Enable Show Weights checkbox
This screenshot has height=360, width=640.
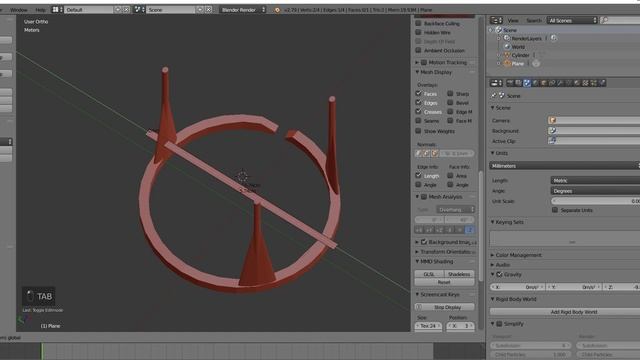coord(418,131)
